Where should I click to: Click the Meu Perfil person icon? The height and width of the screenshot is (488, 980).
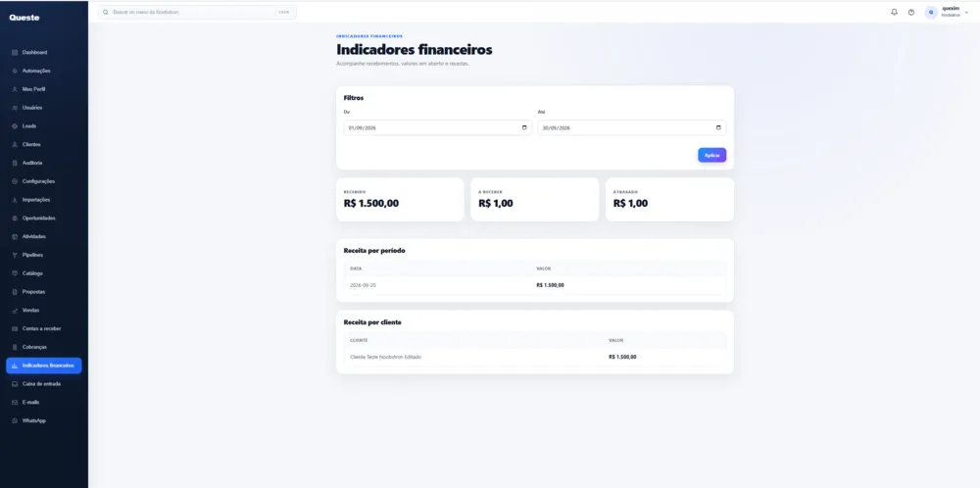(15, 89)
